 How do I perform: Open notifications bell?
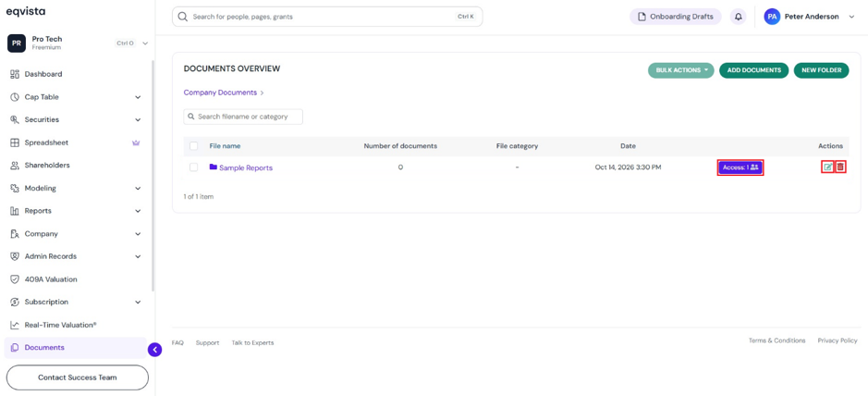click(738, 17)
